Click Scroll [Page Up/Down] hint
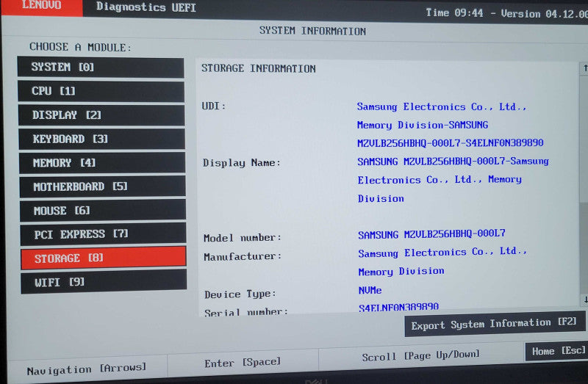This screenshot has width=588, height=384. point(420,355)
